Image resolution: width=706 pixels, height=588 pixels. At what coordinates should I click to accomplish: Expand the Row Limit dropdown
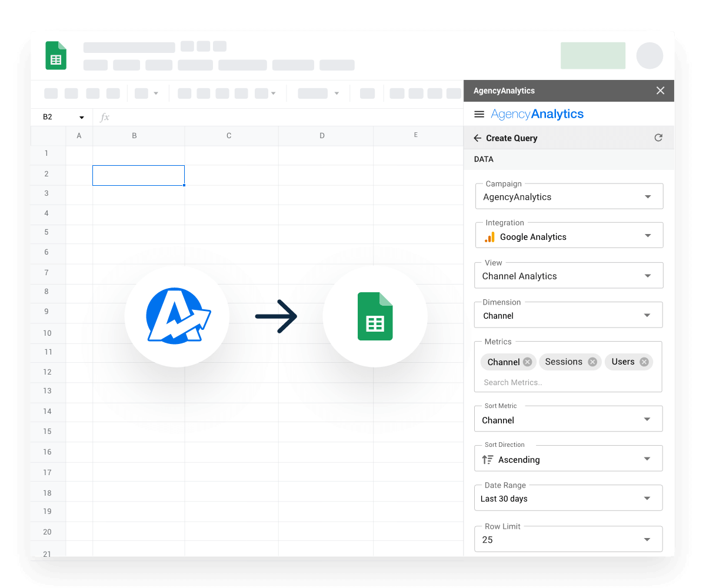point(568,539)
